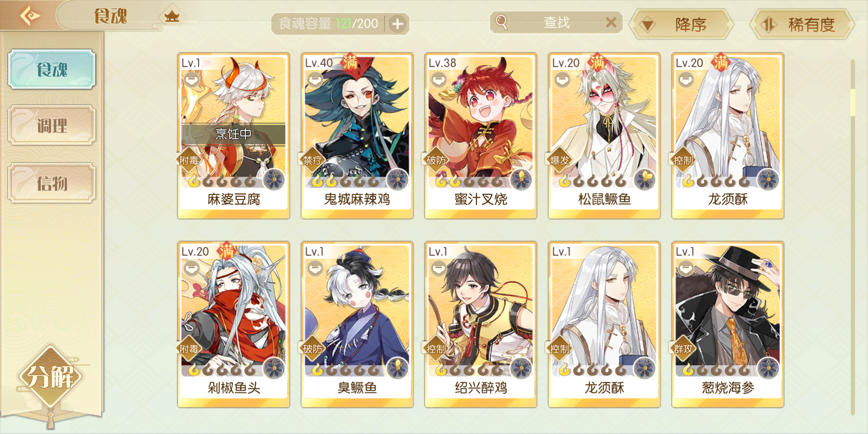Screen dimensions: 868x434
Task: Toggle the bowl marker on 臭鳜鱼 card
Action: point(315,268)
